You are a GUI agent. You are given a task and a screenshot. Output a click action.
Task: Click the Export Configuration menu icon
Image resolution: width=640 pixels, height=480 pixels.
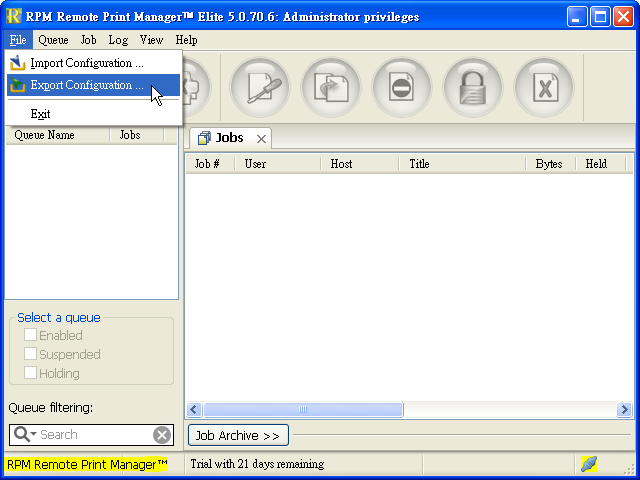click(x=18, y=85)
